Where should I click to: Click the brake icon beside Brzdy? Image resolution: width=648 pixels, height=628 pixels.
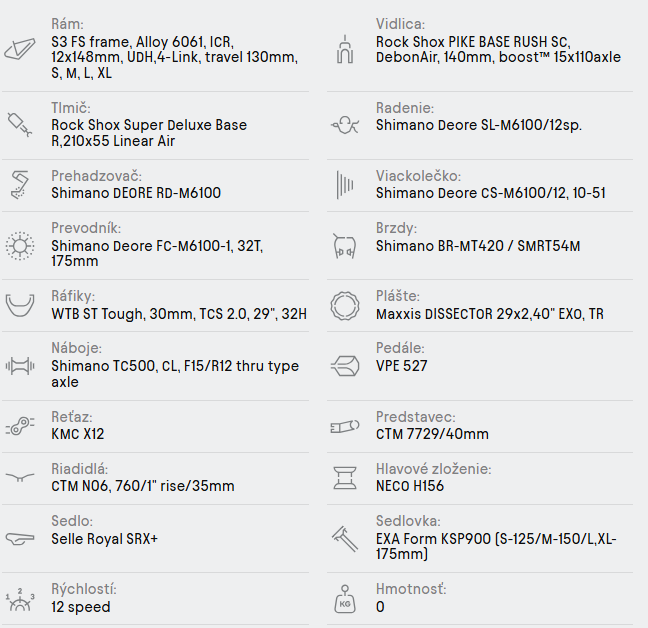tap(344, 244)
